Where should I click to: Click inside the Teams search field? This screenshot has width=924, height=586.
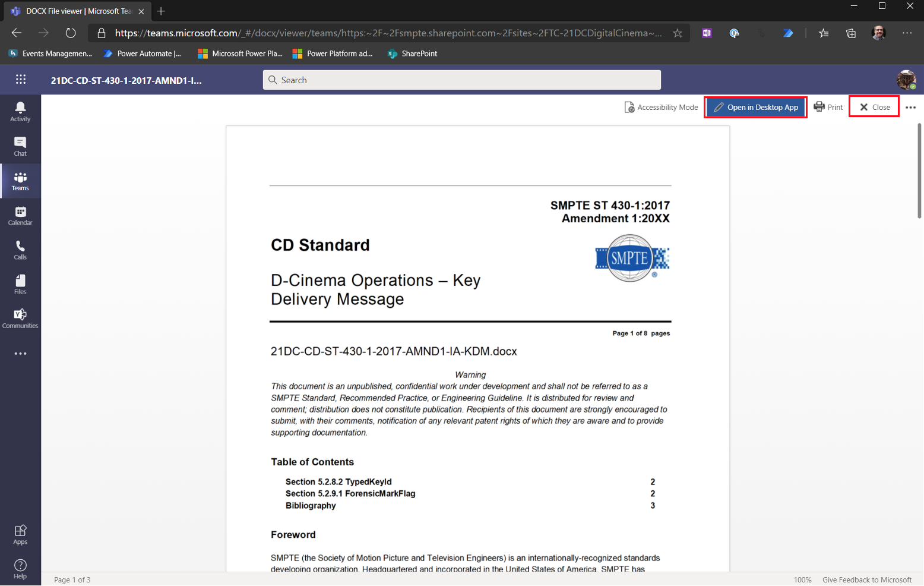coord(461,80)
